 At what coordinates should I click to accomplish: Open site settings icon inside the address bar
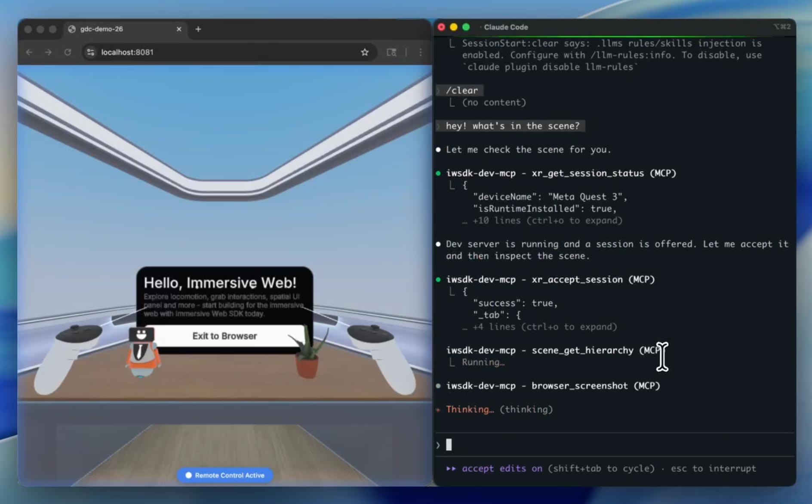coord(91,52)
